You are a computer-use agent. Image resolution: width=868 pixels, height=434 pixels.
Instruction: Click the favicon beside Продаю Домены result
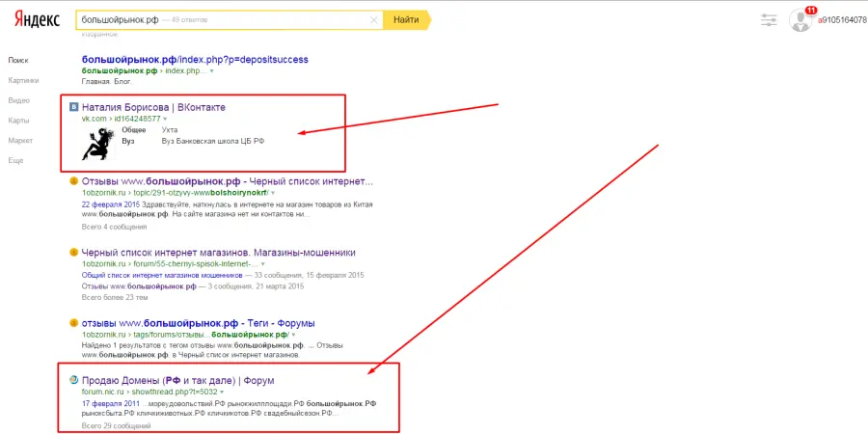(x=73, y=380)
